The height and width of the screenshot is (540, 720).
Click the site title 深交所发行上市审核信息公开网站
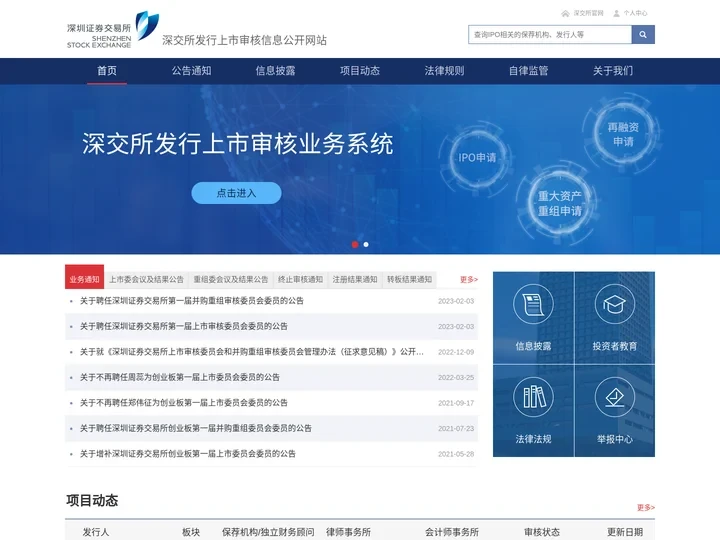click(244, 40)
